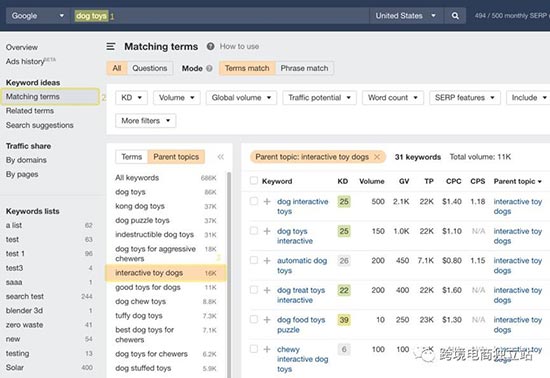Check the 'dog treat toys interactive' row checkbox
This screenshot has width=550, height=378.
254,290
